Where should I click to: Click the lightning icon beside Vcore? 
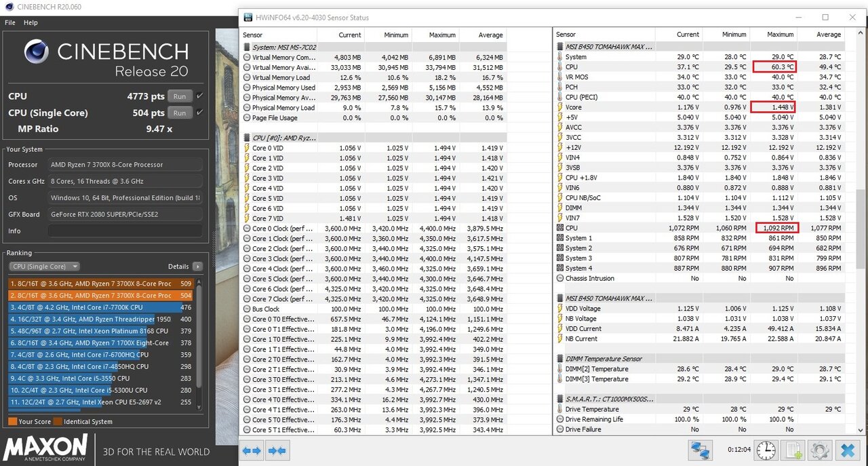tap(560, 107)
